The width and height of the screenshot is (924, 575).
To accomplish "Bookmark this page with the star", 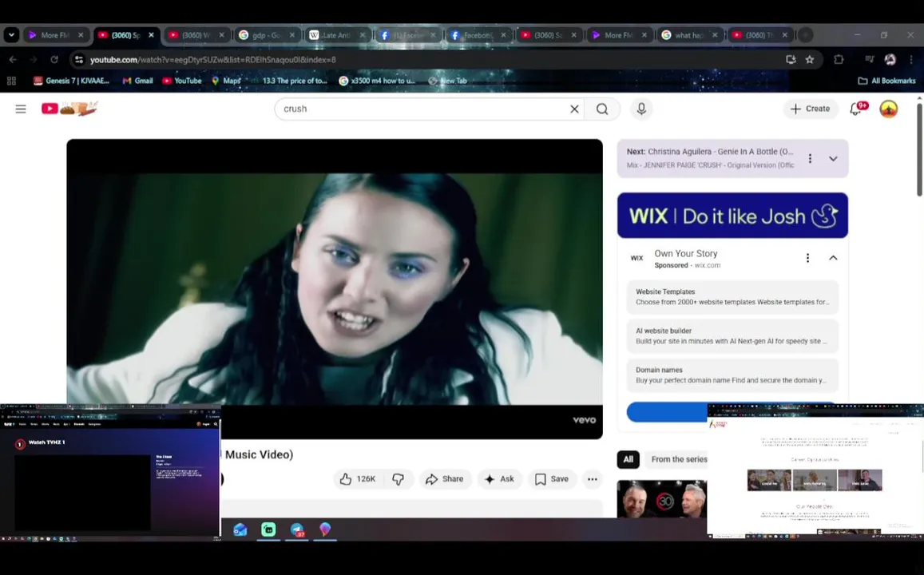I will point(810,60).
